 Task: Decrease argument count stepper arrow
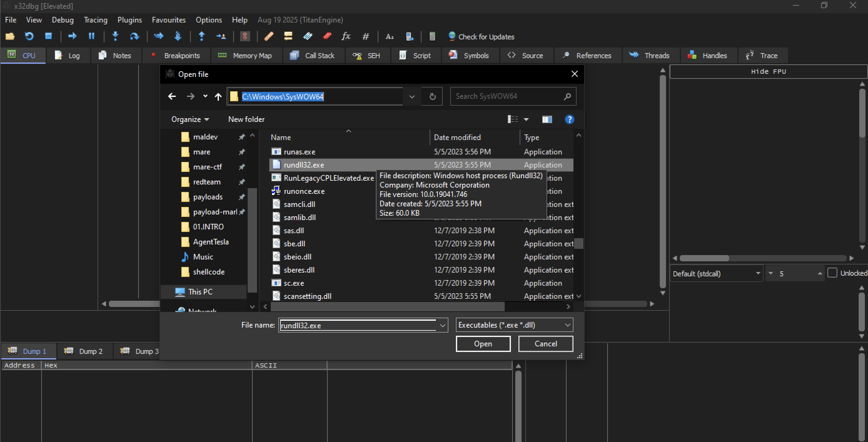click(x=771, y=273)
